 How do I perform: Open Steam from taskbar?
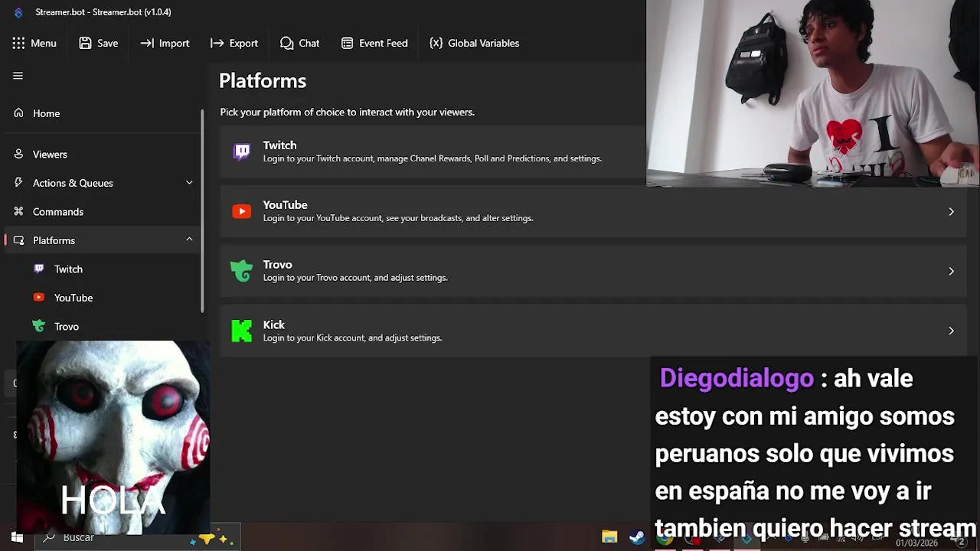coord(637,538)
